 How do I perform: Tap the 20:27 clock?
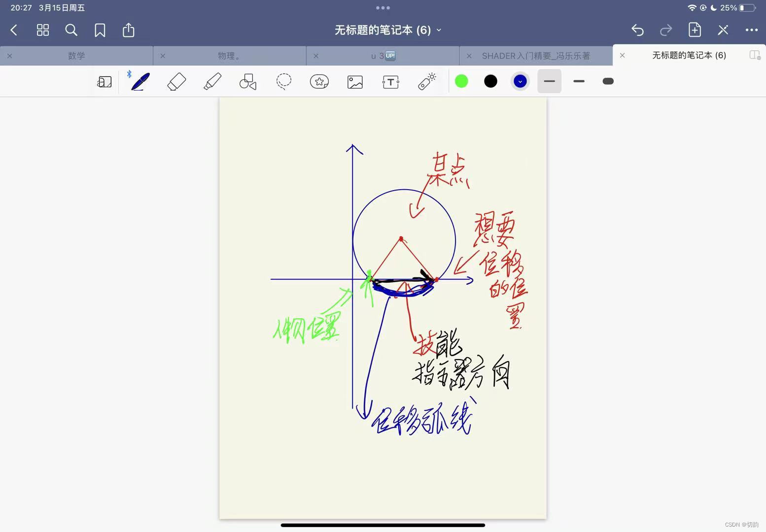tap(21, 8)
